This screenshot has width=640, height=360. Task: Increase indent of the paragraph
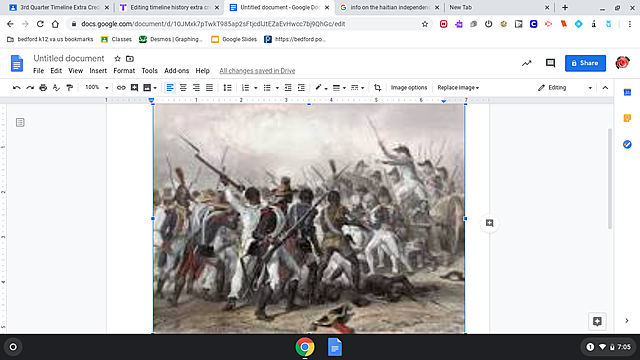point(301,88)
